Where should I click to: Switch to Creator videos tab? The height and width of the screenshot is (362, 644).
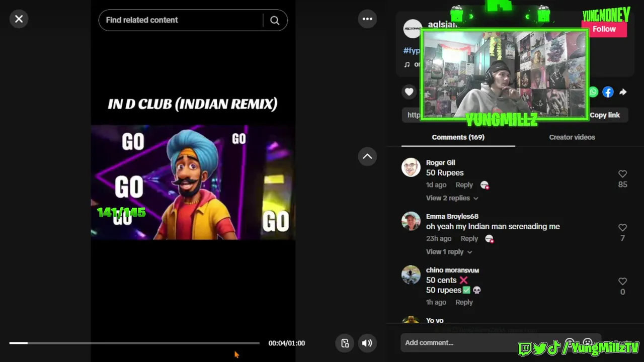(x=572, y=137)
